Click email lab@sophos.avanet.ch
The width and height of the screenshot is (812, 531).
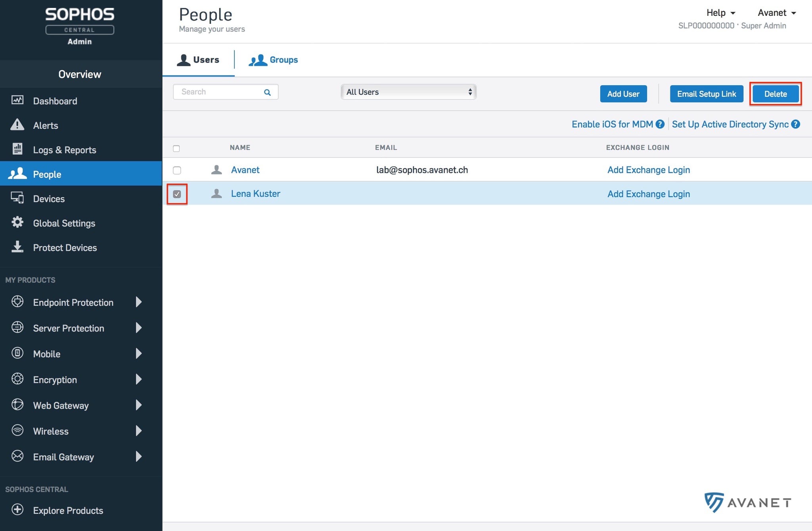(422, 170)
